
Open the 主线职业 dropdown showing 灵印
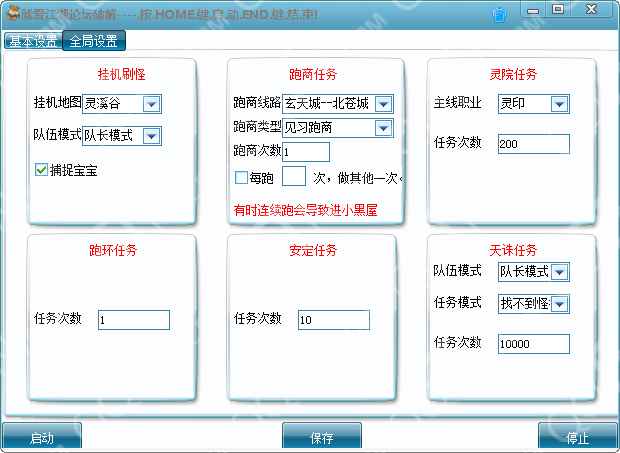[x=533, y=104]
